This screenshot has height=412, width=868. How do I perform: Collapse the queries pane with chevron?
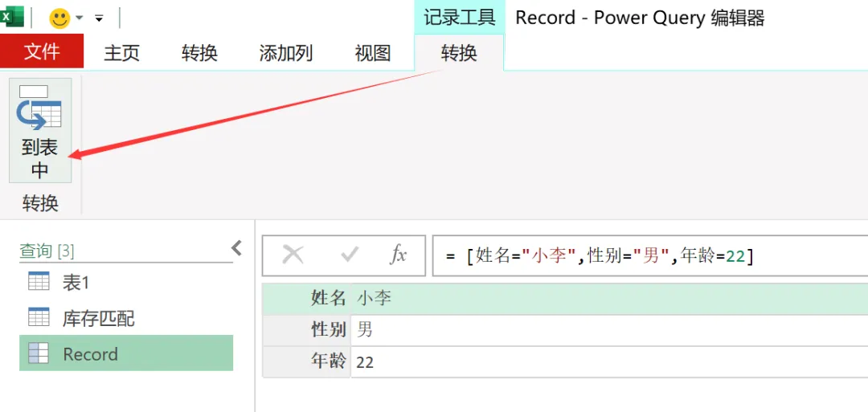point(237,247)
